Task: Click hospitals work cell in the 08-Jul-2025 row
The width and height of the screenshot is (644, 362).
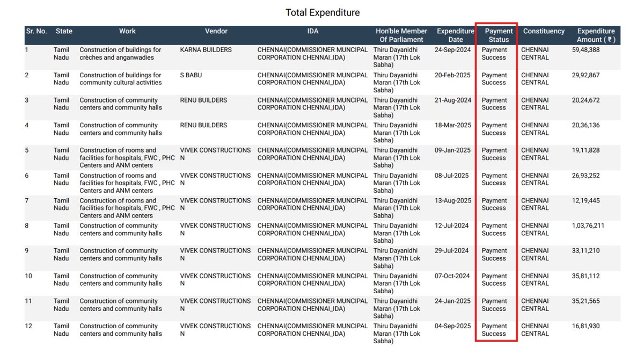Action: 127,183
